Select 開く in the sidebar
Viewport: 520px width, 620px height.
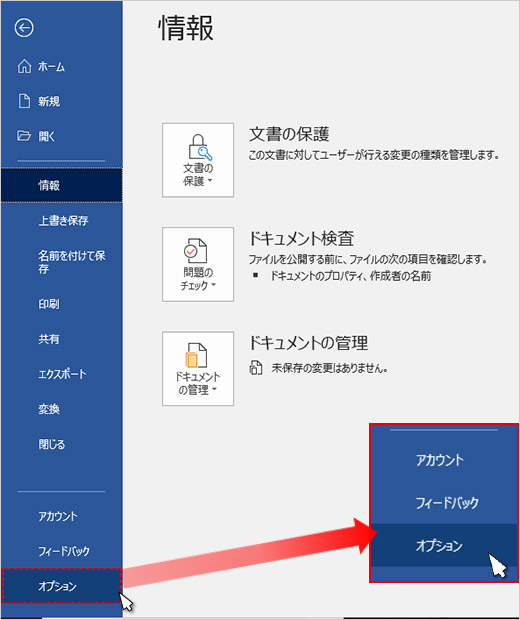coord(61,136)
